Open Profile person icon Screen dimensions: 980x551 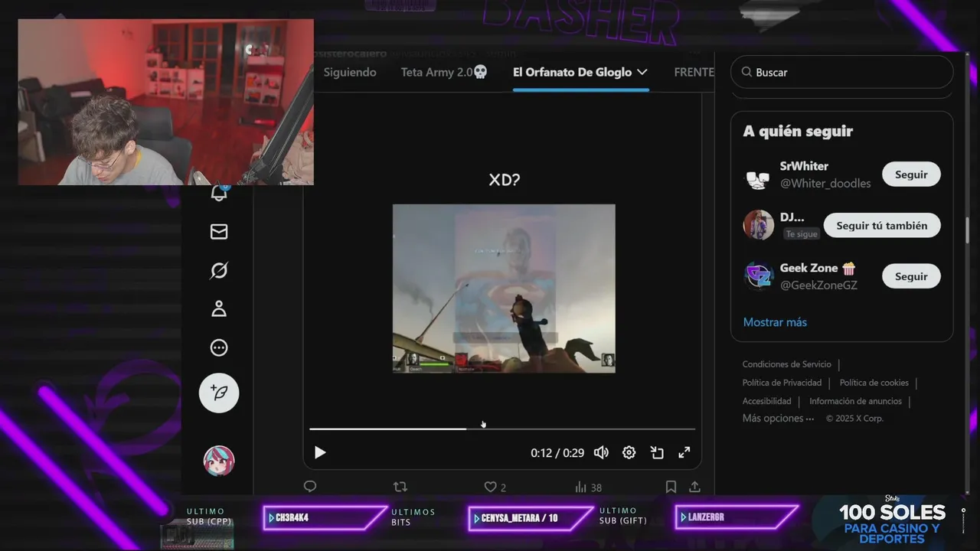[x=219, y=309]
